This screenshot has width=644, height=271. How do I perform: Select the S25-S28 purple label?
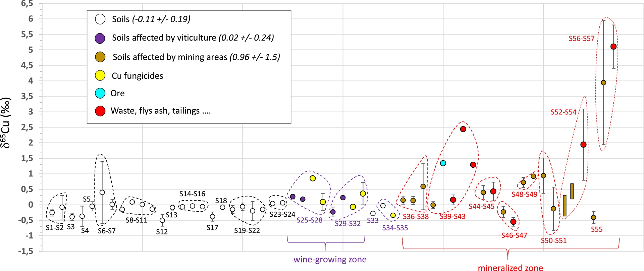pos(309,220)
